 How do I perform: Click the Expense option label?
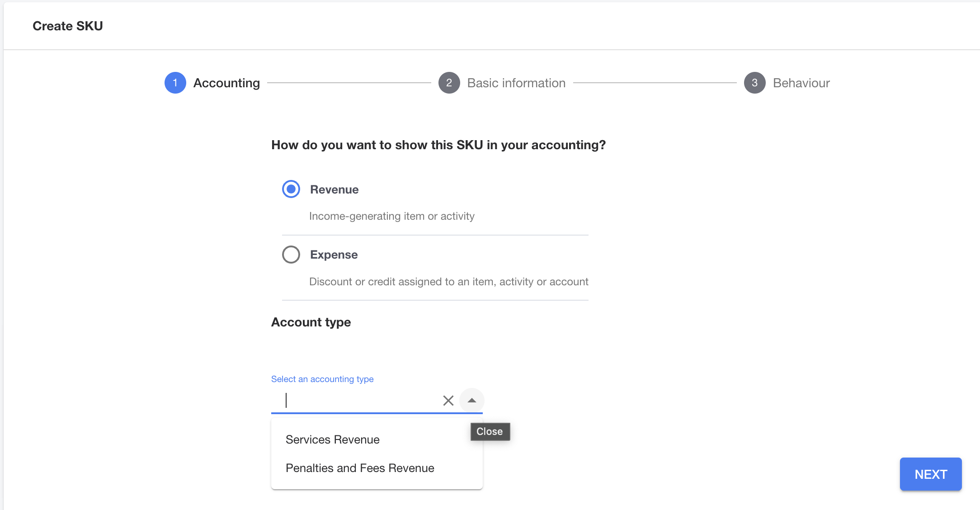334,255
